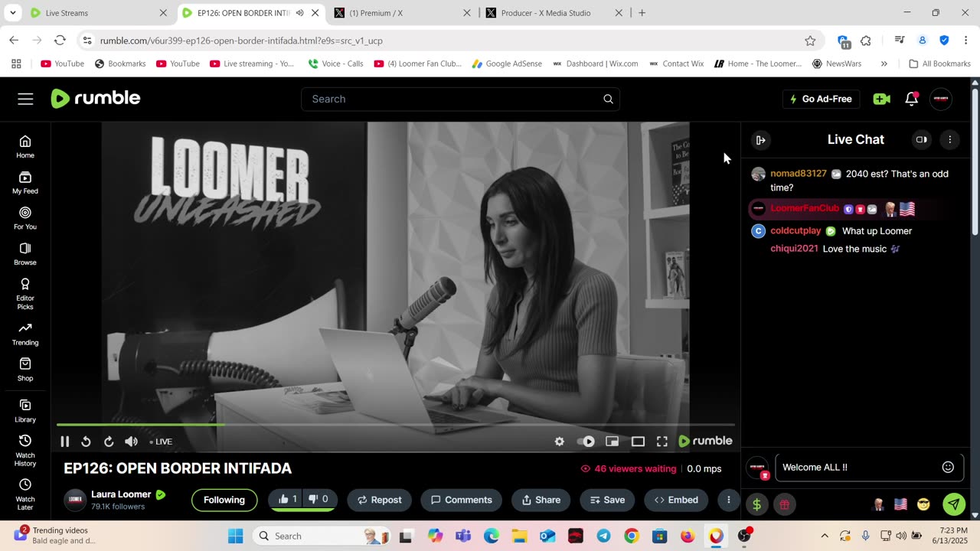Click in the Rumble search box
This screenshot has height=551, width=980.
[x=460, y=99]
